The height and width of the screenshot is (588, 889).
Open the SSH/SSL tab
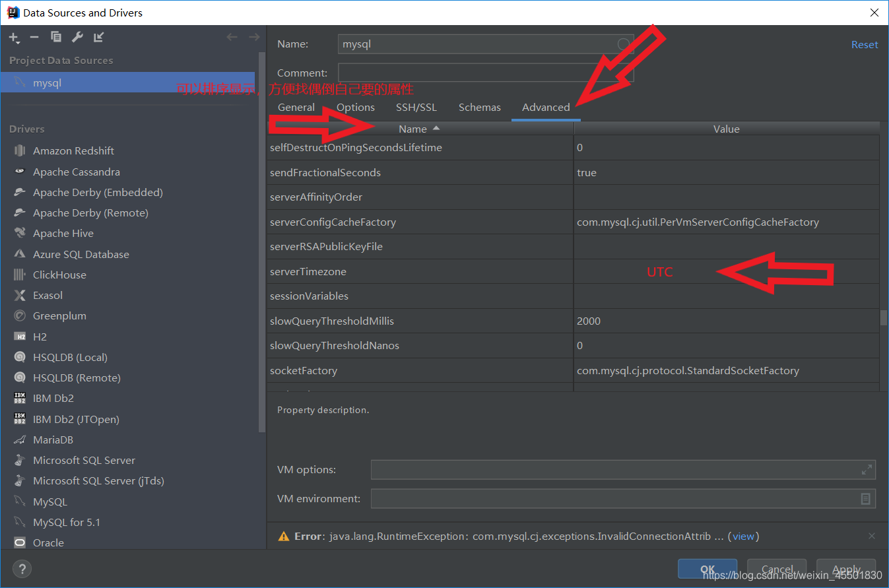tap(416, 107)
